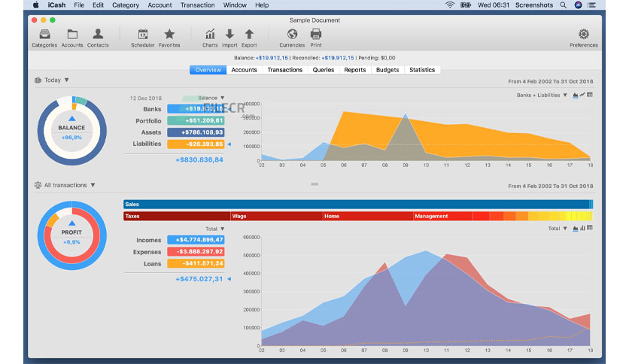This screenshot has width=629, height=364.
Task: Open Total dropdown above profit chart
Action: [x=565, y=228]
